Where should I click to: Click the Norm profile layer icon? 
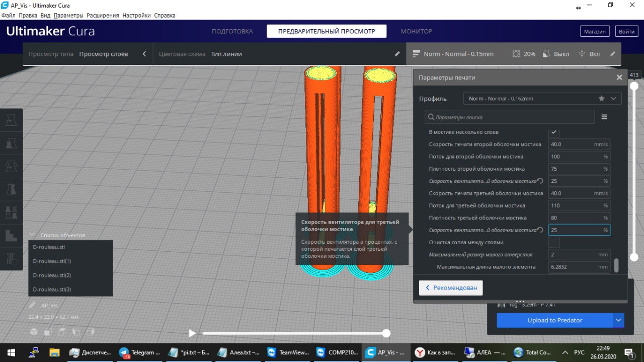coord(416,54)
